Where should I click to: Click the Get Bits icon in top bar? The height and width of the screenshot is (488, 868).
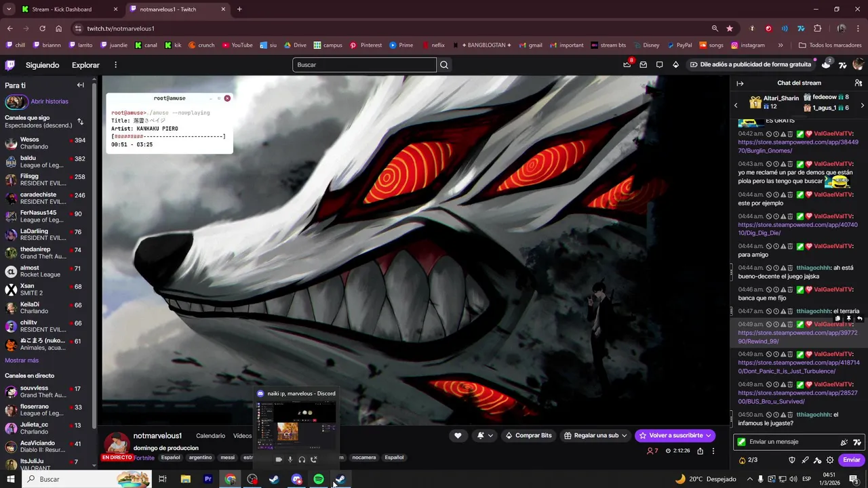[x=675, y=65]
